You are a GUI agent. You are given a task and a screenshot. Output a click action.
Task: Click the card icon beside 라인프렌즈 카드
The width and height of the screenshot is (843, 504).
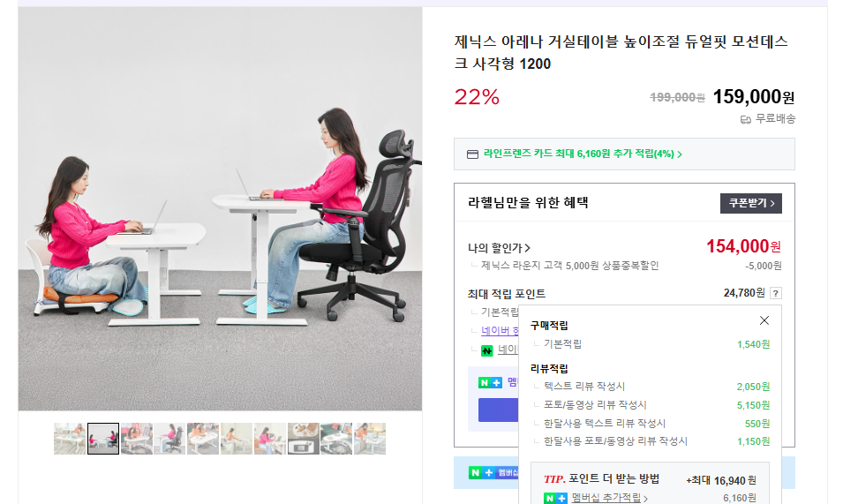pyautogui.click(x=472, y=154)
